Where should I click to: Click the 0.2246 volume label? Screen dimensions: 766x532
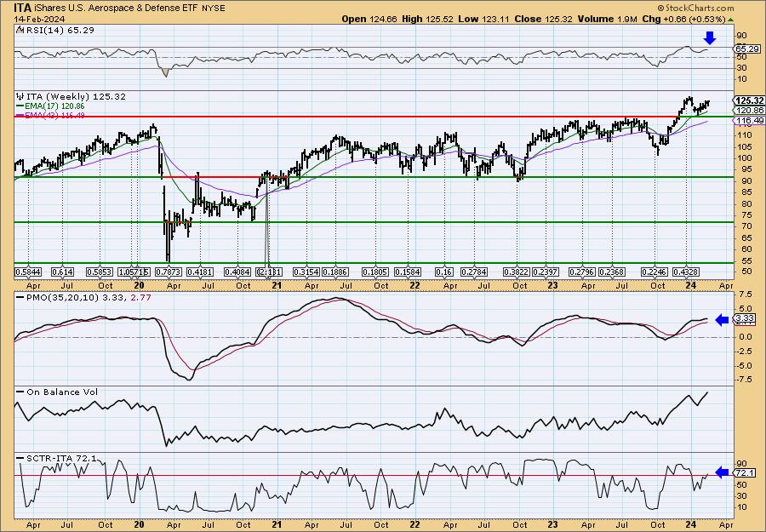tap(655, 272)
